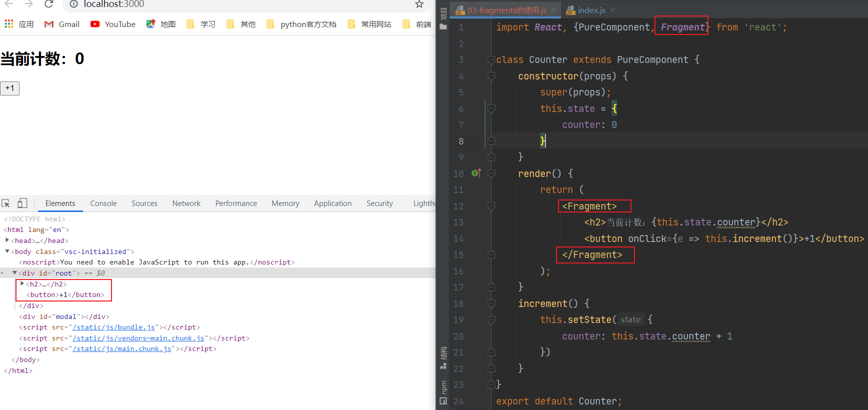Click the 当前计数: 0 heading on page
The height and width of the screenshot is (410, 868).
pyautogui.click(x=42, y=59)
